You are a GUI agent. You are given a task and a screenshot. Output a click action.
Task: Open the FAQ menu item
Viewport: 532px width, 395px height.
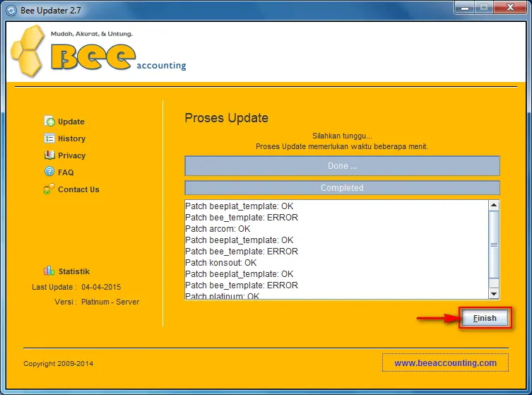click(66, 172)
